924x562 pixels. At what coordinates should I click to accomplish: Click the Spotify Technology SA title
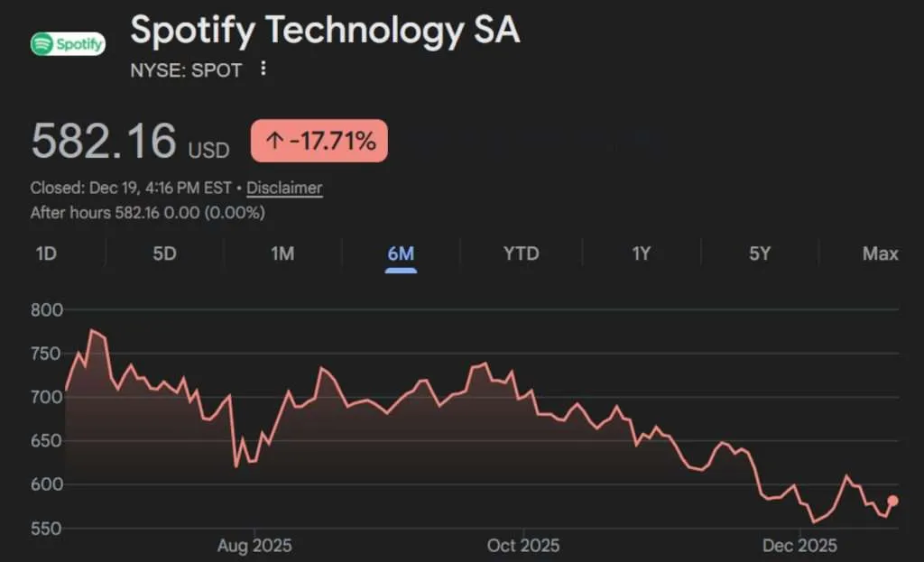coord(325,31)
